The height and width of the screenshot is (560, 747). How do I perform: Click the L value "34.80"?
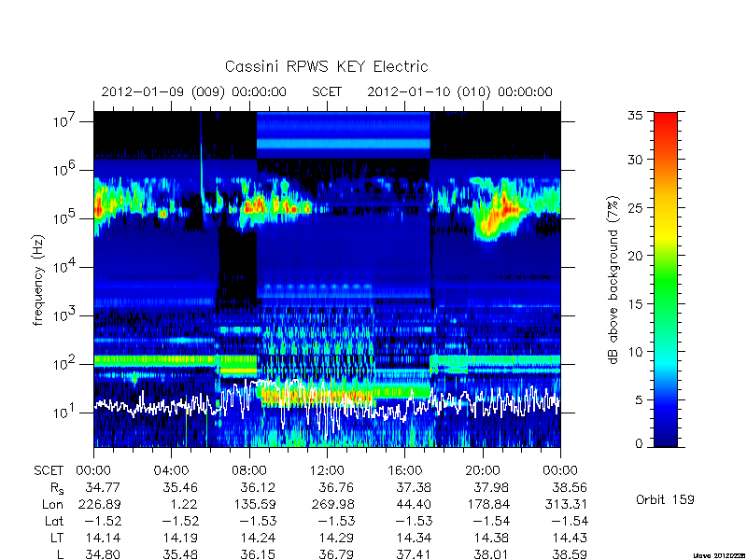pos(103,554)
